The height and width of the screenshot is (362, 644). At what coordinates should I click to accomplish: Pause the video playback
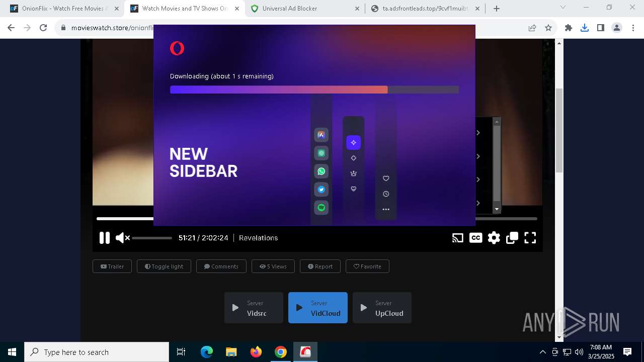(x=105, y=238)
